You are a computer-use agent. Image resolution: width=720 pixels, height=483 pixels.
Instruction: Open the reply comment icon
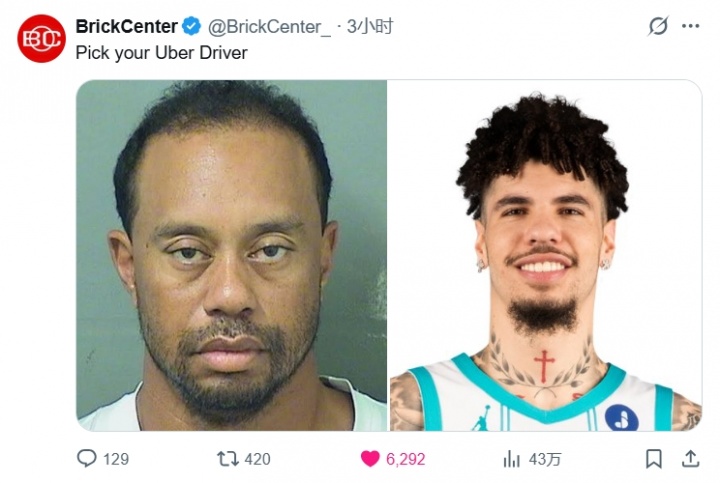(86, 458)
